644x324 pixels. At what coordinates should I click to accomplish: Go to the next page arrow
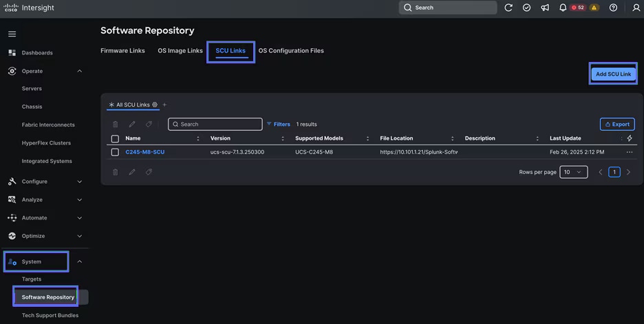coord(628,172)
